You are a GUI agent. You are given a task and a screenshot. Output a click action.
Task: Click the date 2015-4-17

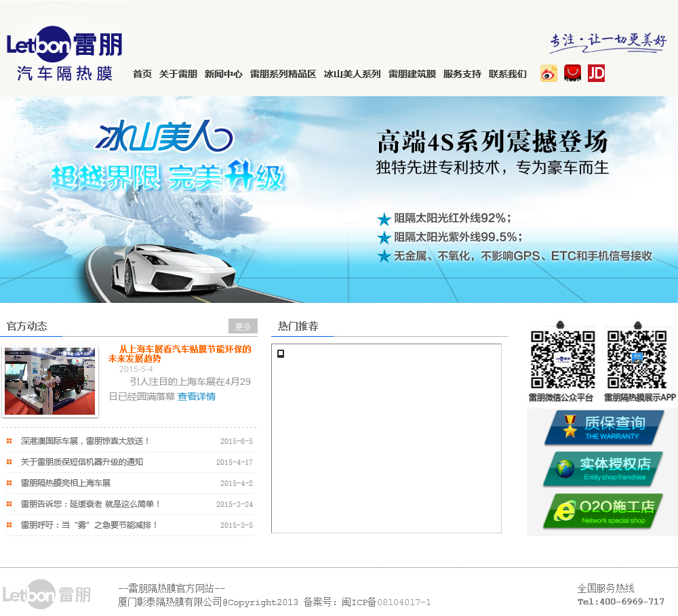(235, 462)
